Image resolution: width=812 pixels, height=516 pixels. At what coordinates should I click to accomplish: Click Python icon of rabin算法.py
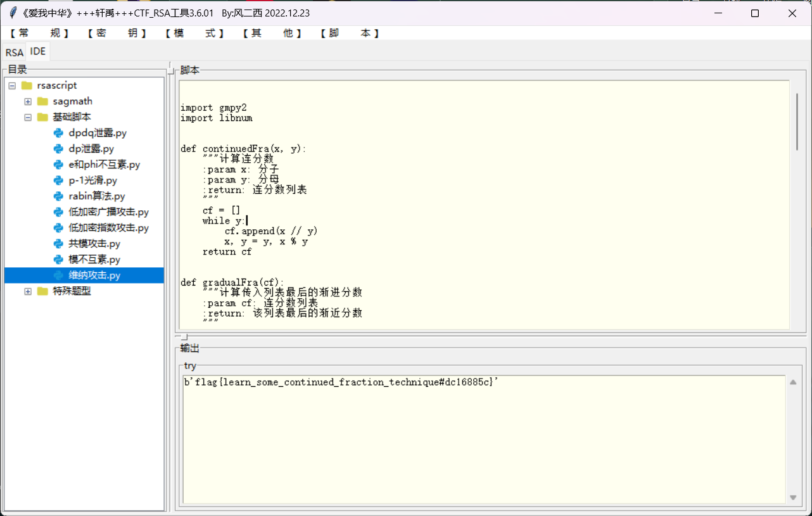tap(58, 196)
